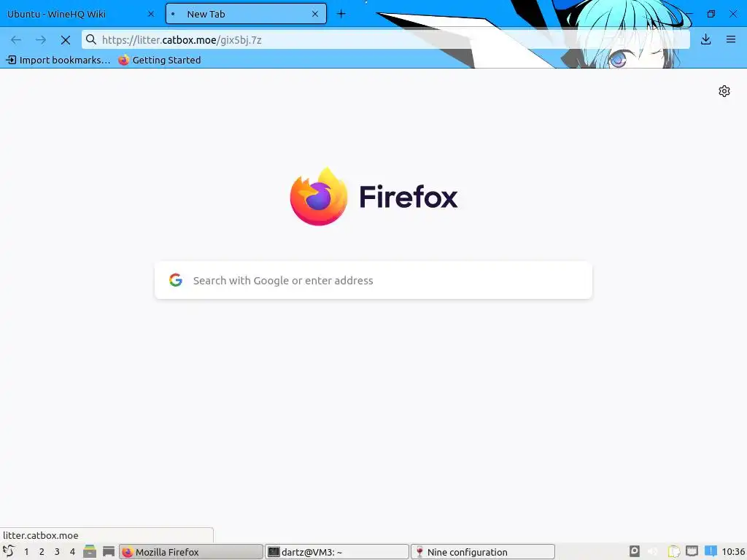Restore the Firefox window size
Viewport: 747px width, 560px height.
(x=711, y=14)
